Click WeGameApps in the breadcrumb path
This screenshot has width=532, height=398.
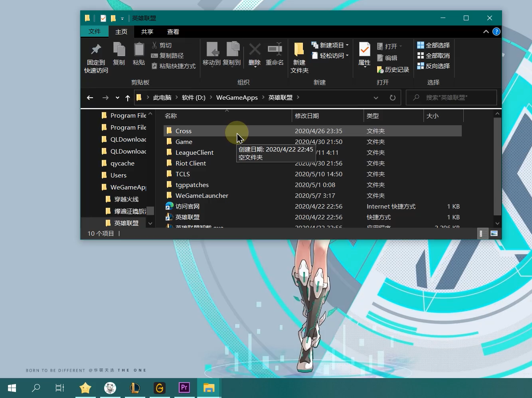[237, 98]
